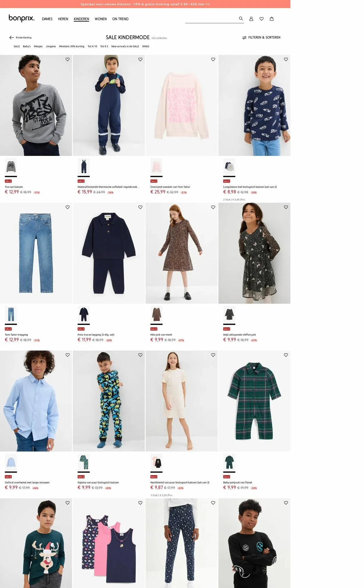Open the WONEN menu
Viewport: 364px width, 588px height.
(101, 19)
